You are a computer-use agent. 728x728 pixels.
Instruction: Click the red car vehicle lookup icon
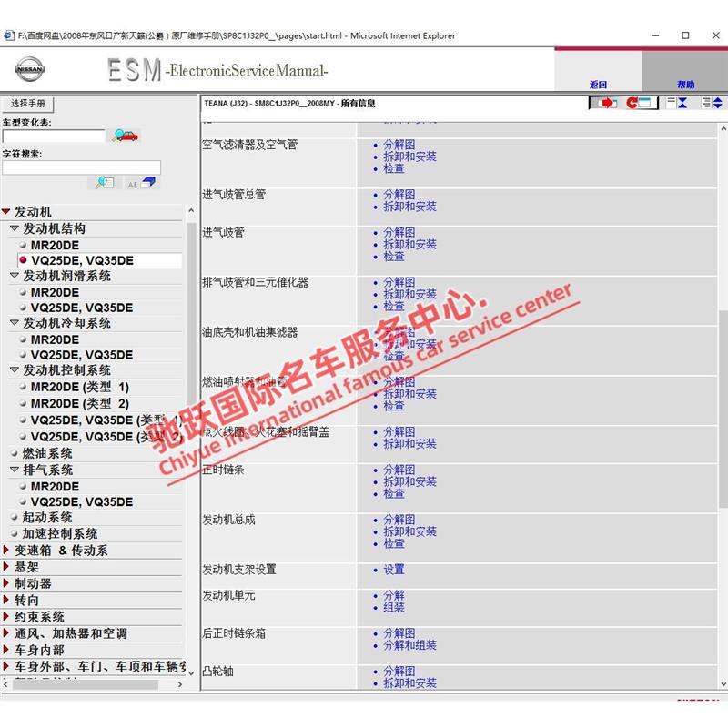(x=125, y=136)
